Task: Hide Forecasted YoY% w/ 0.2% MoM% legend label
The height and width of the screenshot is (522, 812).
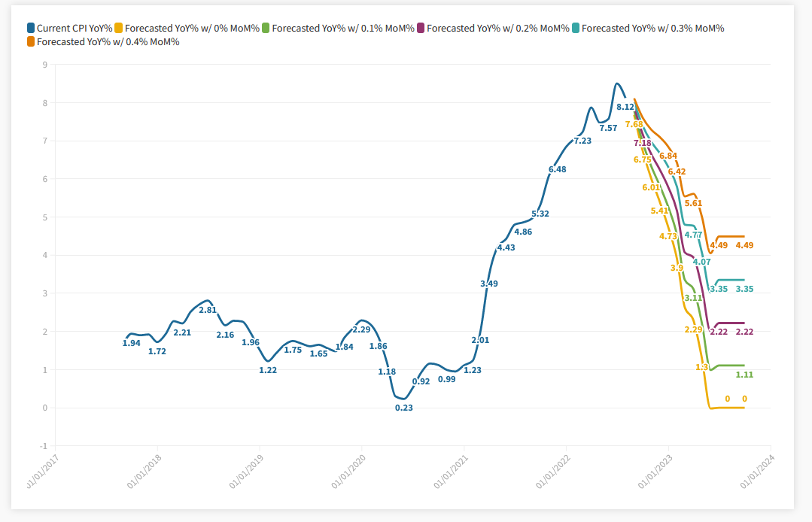Action: coord(498,29)
